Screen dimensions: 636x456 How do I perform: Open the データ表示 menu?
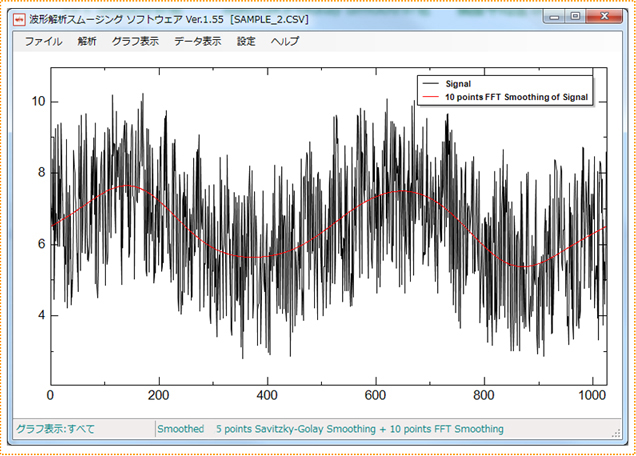pyautogui.click(x=198, y=41)
